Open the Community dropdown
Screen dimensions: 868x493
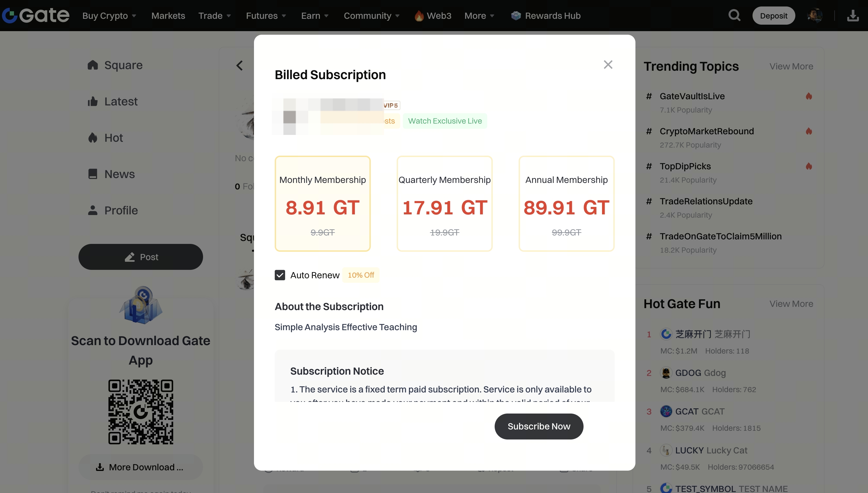(371, 16)
